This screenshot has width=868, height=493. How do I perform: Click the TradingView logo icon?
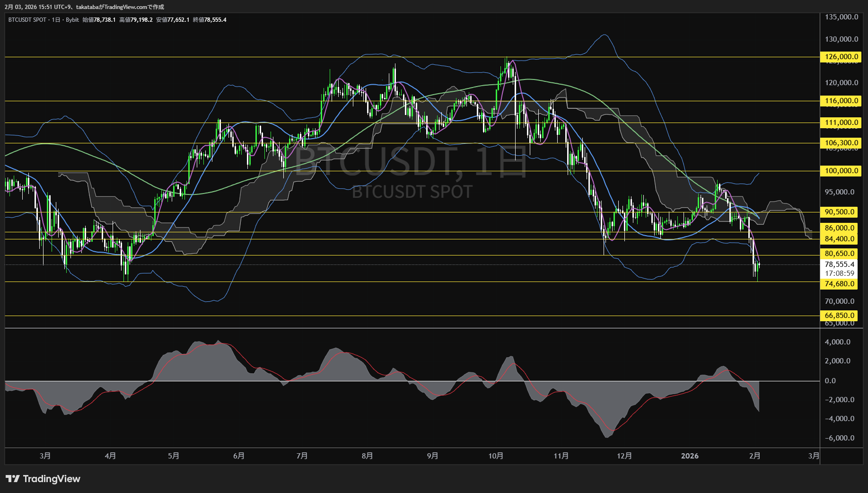[x=13, y=479]
